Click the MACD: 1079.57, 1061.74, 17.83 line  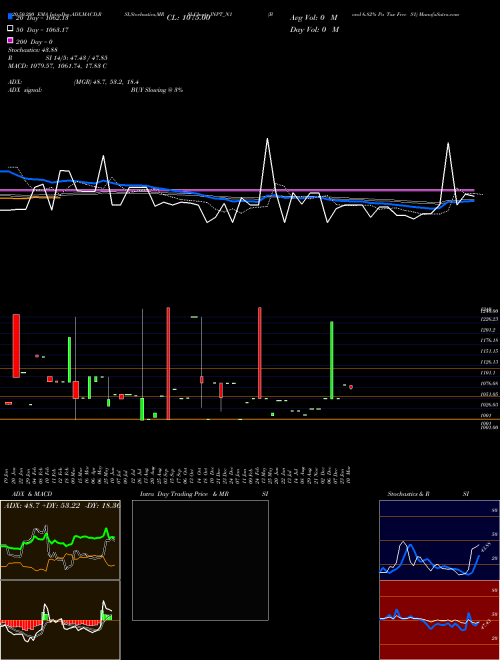[57, 66]
